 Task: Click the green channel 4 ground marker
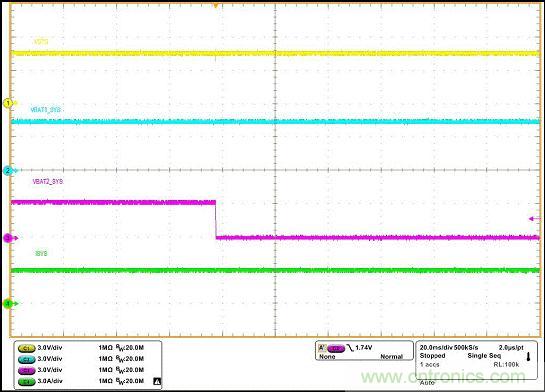pos(8,303)
